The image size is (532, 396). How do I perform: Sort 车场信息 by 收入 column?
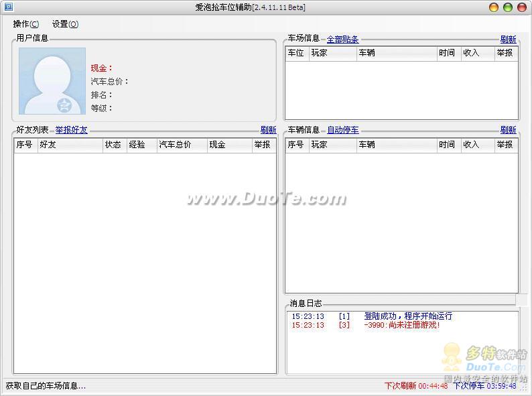tap(478, 54)
